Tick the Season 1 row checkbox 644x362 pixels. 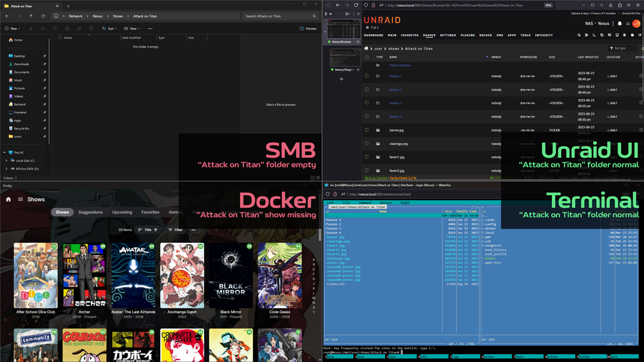[367, 76]
